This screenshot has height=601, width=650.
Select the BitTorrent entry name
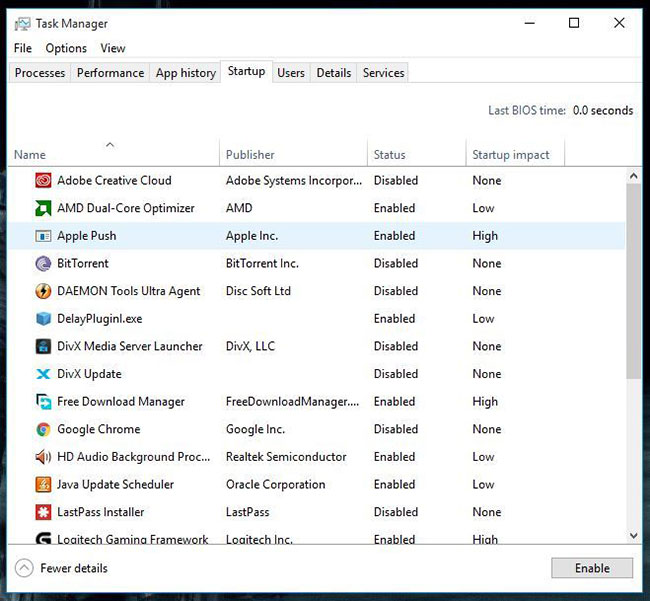(82, 263)
